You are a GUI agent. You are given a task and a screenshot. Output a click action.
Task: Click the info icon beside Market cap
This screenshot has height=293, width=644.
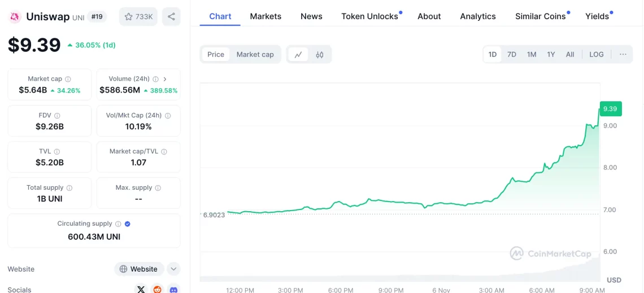pos(68,79)
